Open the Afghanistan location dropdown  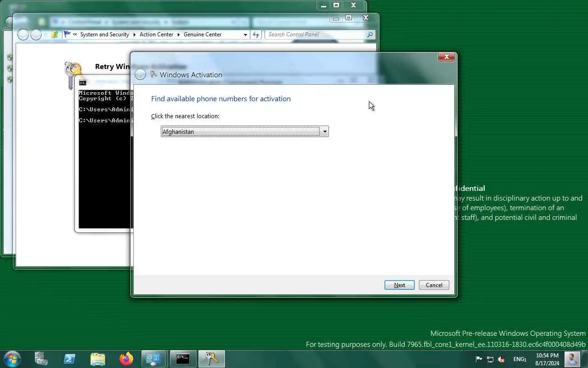point(244,132)
